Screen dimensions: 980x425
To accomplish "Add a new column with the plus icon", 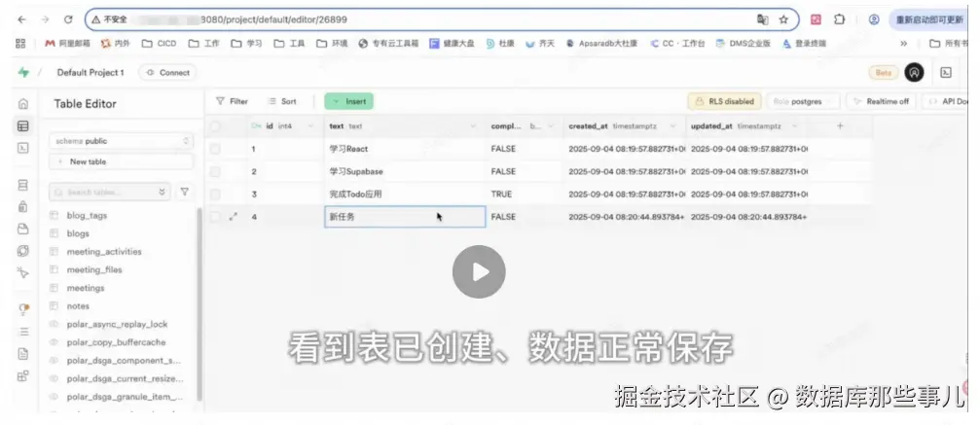I will [840, 125].
